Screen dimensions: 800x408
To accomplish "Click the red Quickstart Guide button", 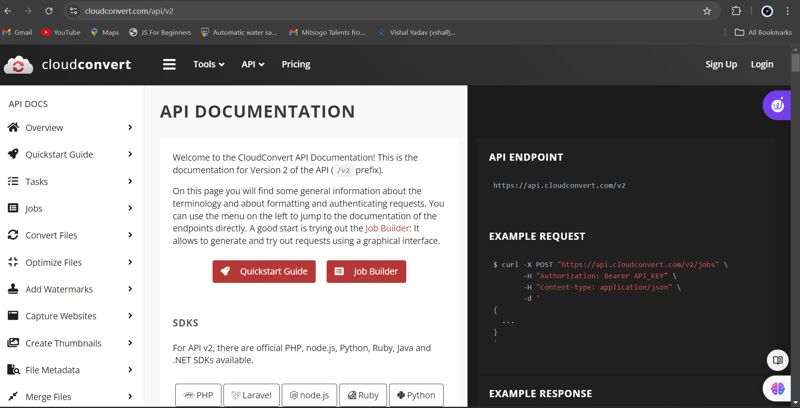I will [x=264, y=271].
